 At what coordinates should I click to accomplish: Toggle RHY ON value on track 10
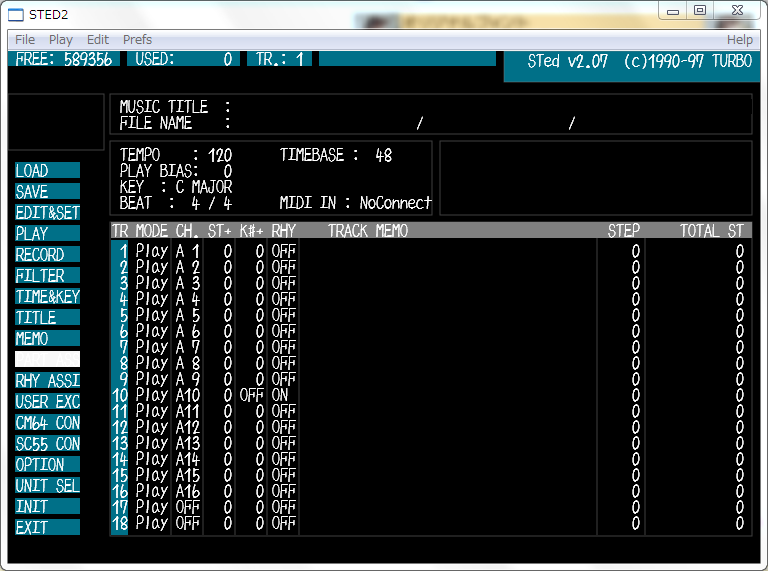(x=280, y=395)
